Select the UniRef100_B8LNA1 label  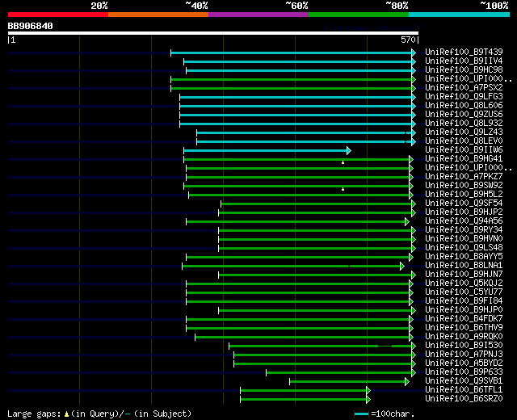pos(464,266)
